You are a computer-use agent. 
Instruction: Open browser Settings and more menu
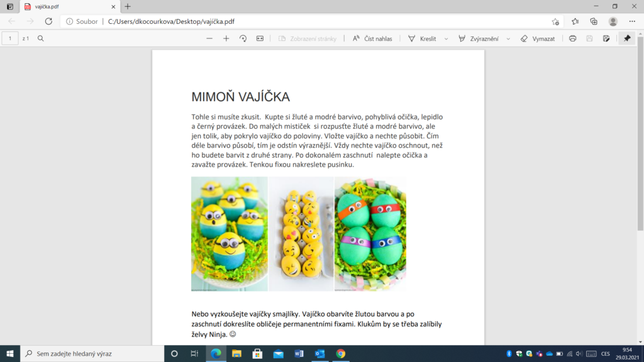click(x=632, y=21)
